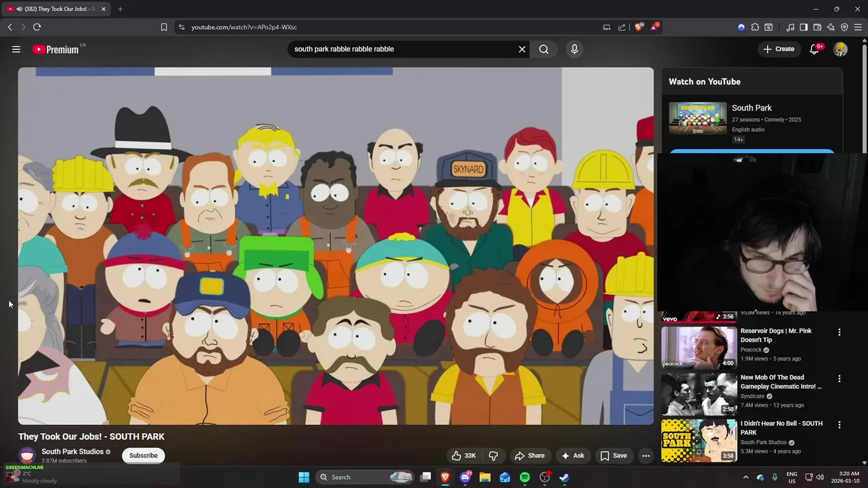This screenshot has width=868, height=488.
Task: Open Steam from taskbar
Action: tap(564, 477)
